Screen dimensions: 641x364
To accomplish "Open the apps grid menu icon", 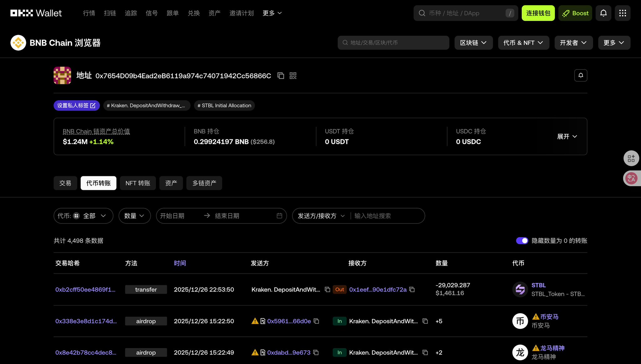I will (x=623, y=13).
